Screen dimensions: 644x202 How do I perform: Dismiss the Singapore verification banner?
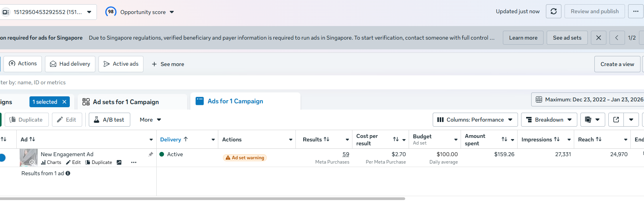[598, 38]
